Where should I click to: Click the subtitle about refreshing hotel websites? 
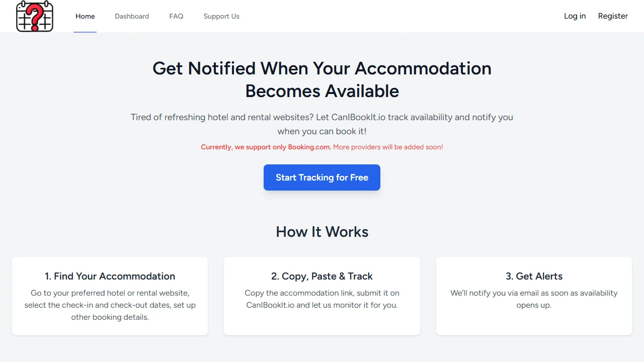point(321,124)
